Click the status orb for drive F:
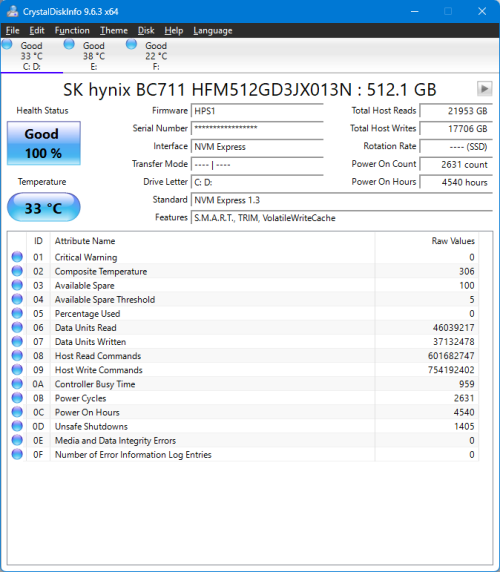500x572 pixels. [x=131, y=45]
